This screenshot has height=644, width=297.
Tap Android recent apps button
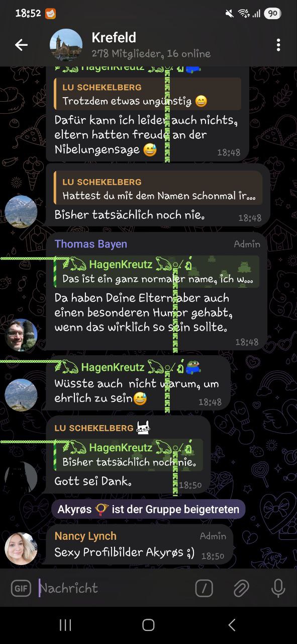(x=65, y=625)
